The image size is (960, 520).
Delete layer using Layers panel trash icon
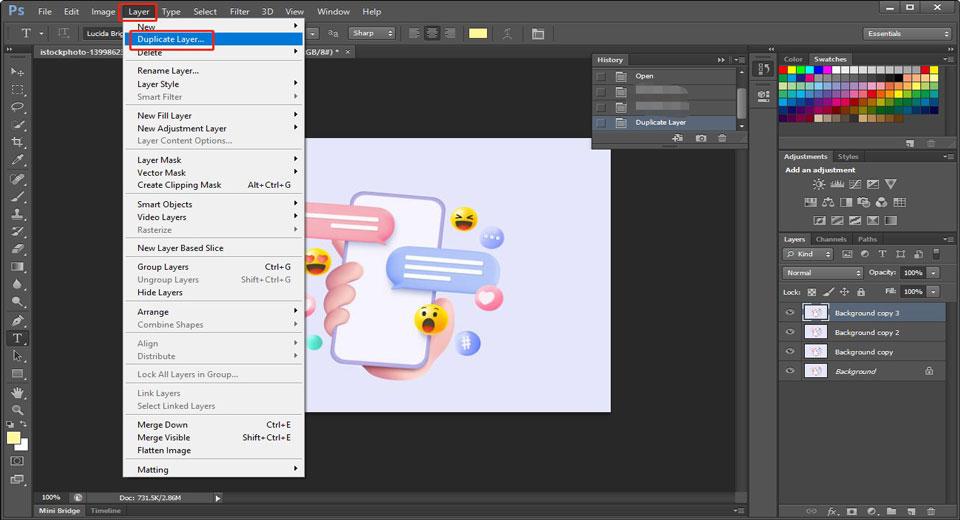click(931, 511)
